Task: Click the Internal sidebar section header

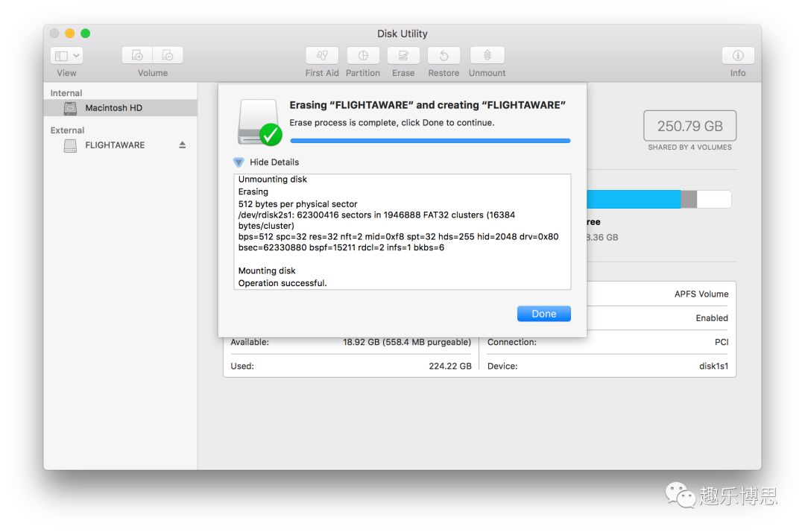Action: click(66, 93)
